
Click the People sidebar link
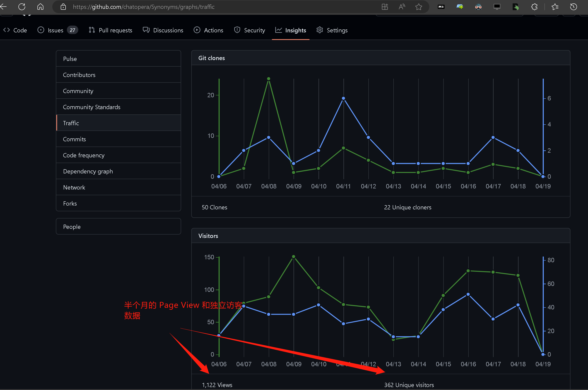(72, 227)
